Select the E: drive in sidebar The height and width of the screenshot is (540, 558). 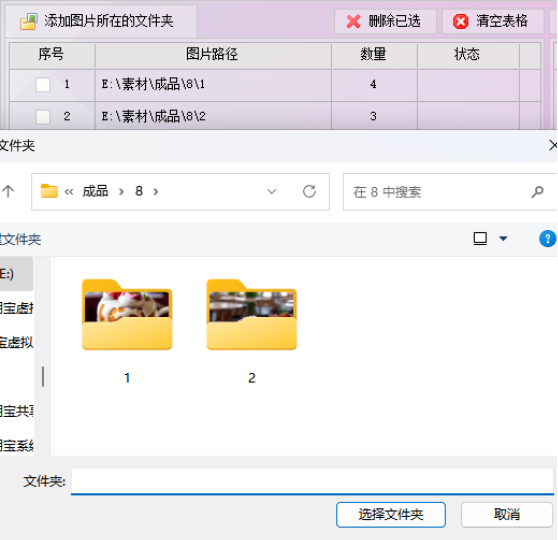tap(16, 274)
